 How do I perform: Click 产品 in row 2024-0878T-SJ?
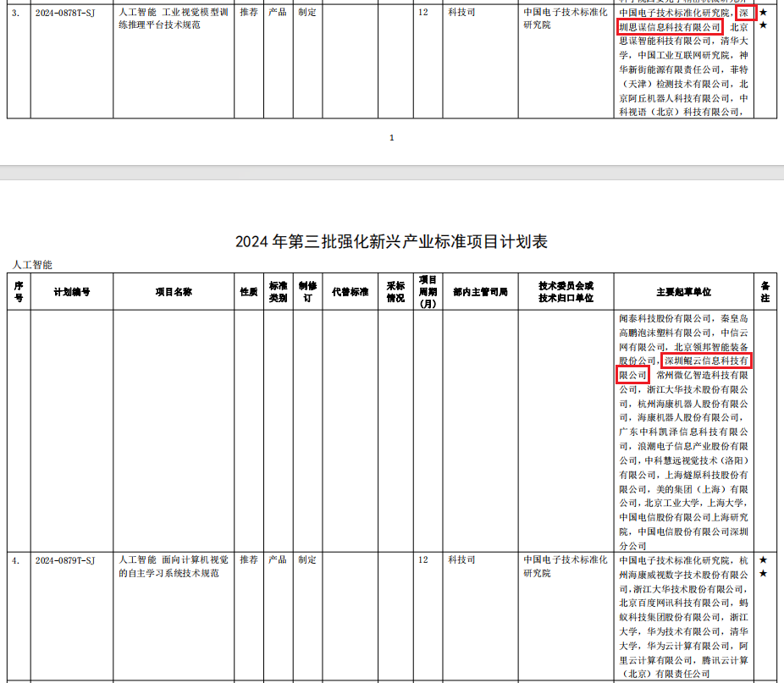[x=278, y=13]
